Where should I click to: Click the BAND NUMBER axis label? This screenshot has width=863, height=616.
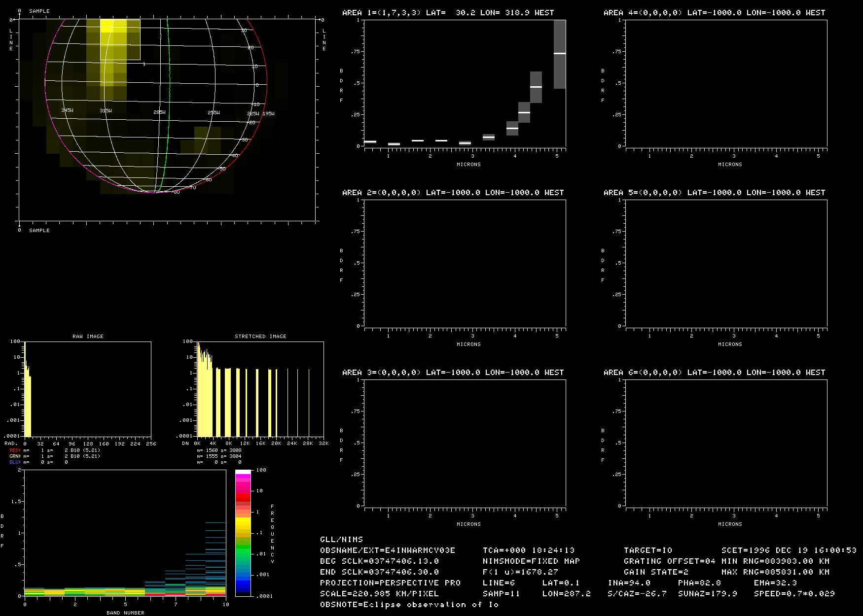pyautogui.click(x=125, y=613)
